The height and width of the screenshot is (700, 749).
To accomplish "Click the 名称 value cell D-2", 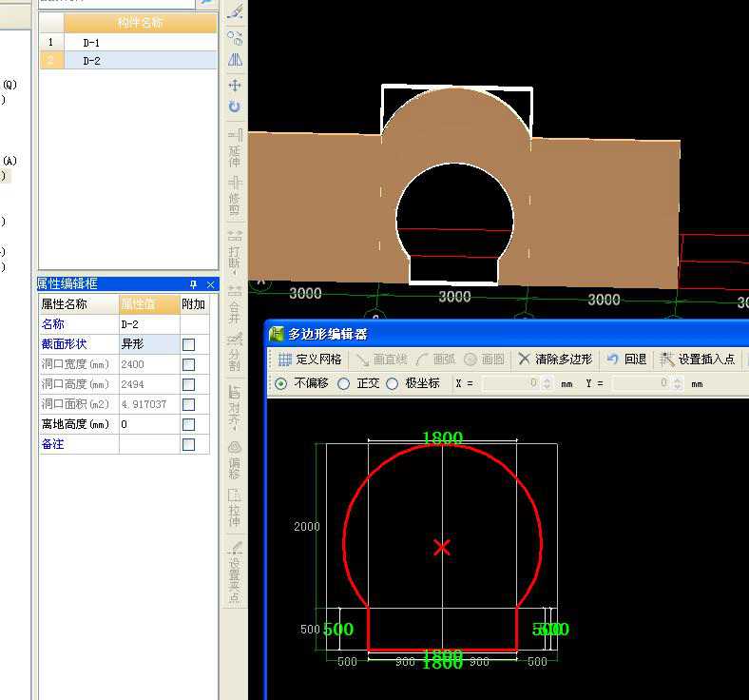I will tap(149, 324).
